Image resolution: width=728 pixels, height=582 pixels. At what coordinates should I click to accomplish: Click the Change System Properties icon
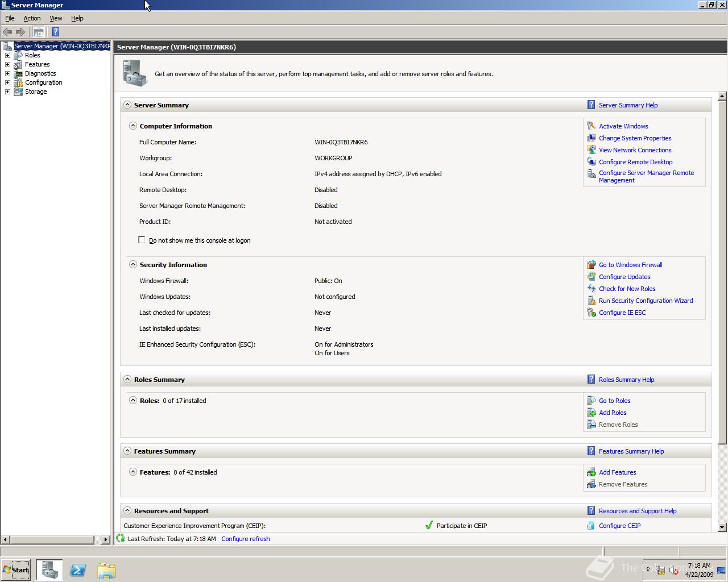point(591,138)
